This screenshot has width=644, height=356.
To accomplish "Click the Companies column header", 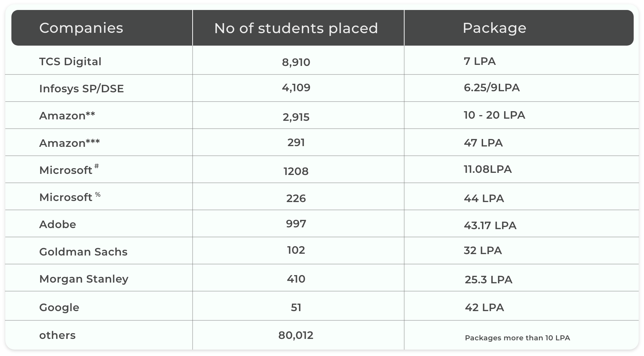I will tap(81, 28).
